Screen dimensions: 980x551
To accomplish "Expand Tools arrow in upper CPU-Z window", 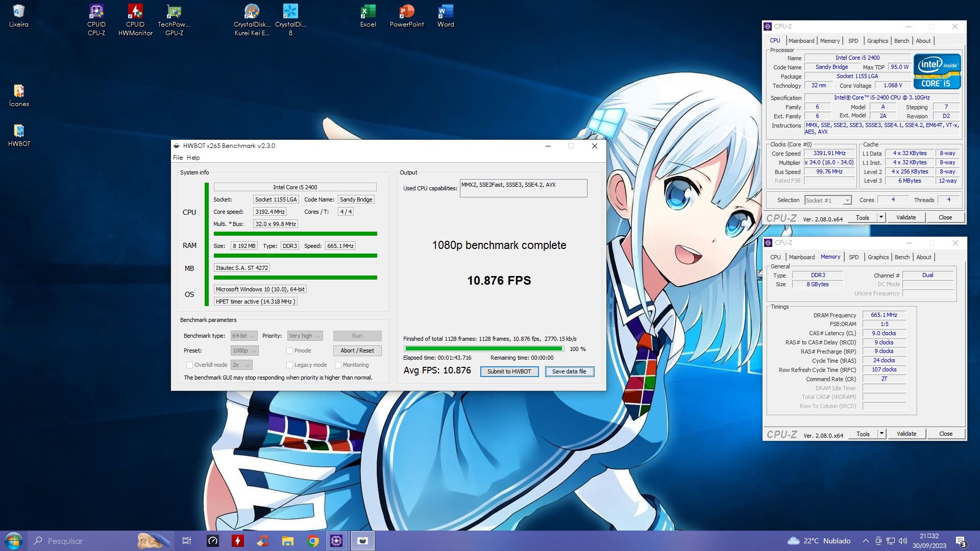I will pyautogui.click(x=881, y=217).
